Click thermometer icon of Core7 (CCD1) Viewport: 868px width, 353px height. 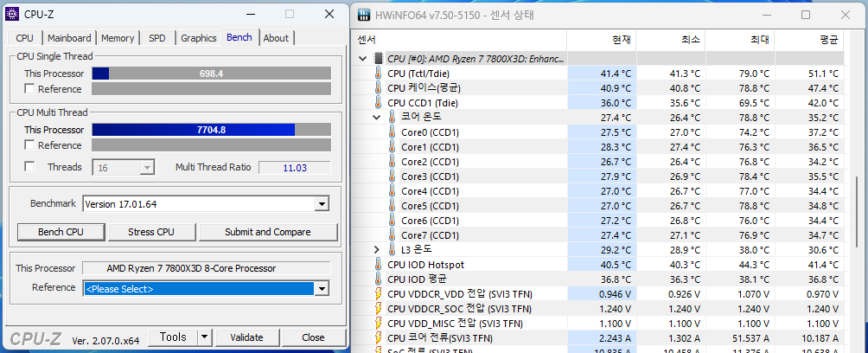(x=393, y=235)
